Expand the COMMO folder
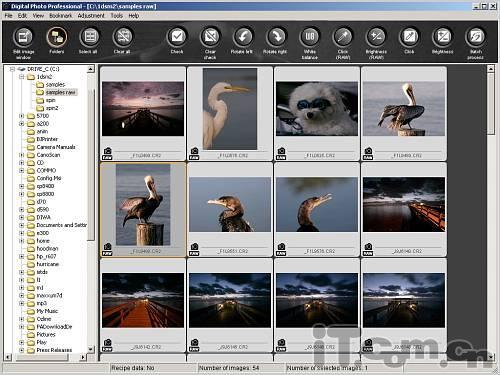The width and height of the screenshot is (500, 375). point(22,170)
